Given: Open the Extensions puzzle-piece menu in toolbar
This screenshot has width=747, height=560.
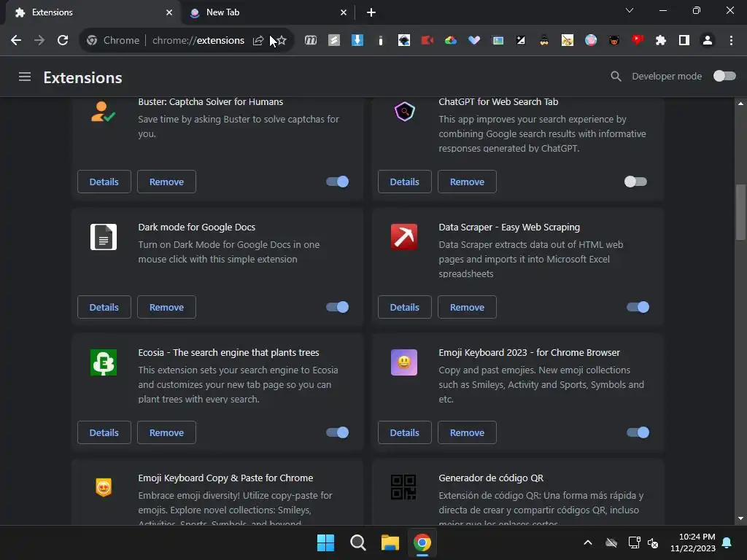Looking at the screenshot, I should coord(661,41).
